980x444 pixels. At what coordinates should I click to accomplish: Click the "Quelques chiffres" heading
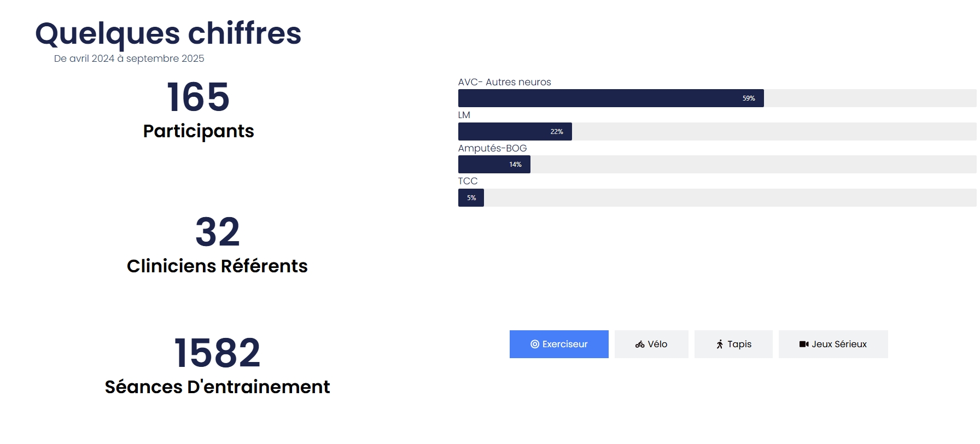click(168, 33)
